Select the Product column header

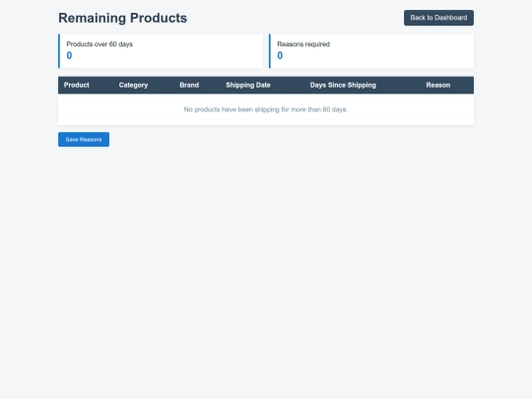click(76, 85)
